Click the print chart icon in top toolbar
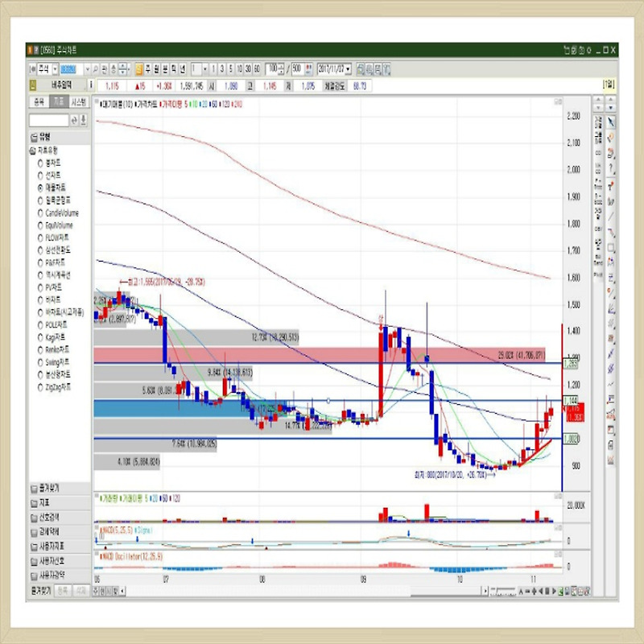 (369, 69)
